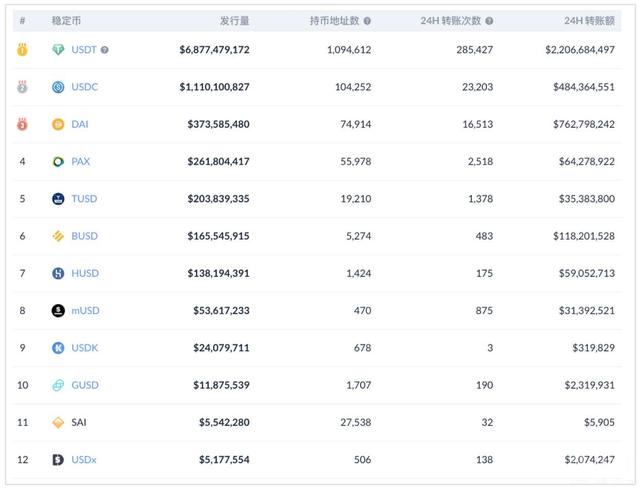The height and width of the screenshot is (490, 640).
Task: Click the bronze medal rank icon
Action: 22,124
